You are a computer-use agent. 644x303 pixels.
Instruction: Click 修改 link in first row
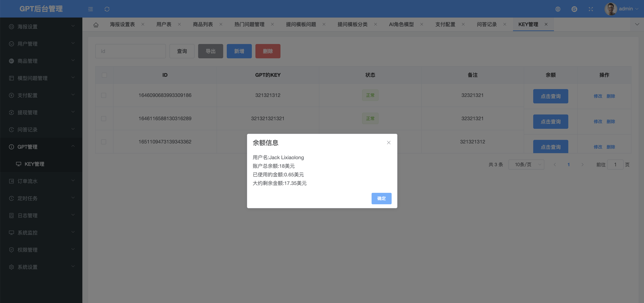tap(598, 96)
